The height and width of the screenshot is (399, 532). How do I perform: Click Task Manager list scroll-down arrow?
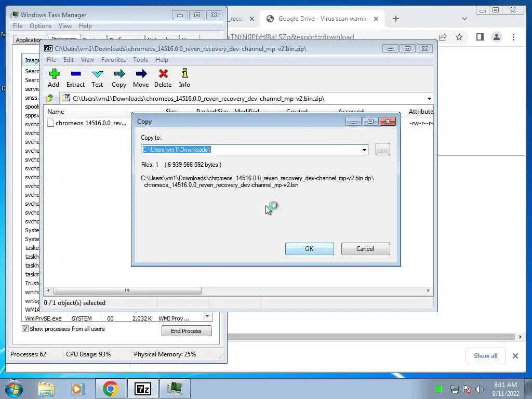207,316
